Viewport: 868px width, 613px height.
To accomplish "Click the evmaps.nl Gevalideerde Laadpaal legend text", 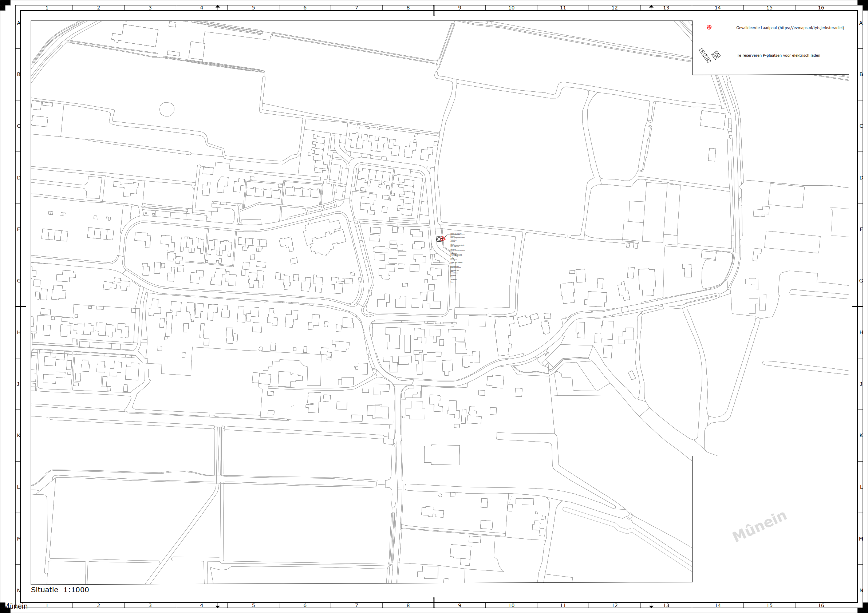I will coord(790,28).
